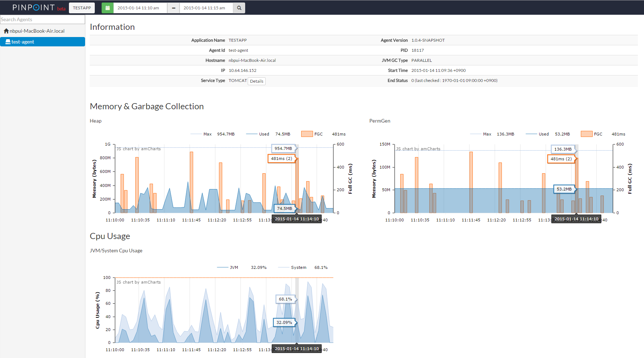Click the Cpu chart 11:14:10 time marker
644x358 pixels.
[297, 349]
